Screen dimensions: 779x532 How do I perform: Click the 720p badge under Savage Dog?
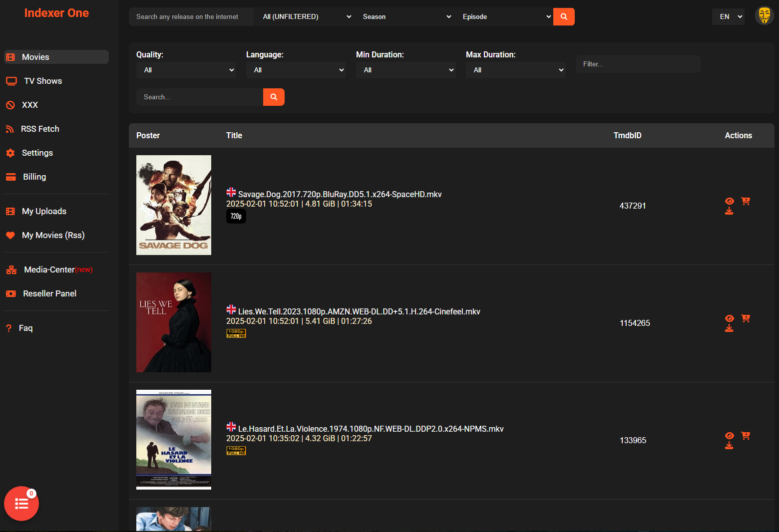(x=236, y=216)
